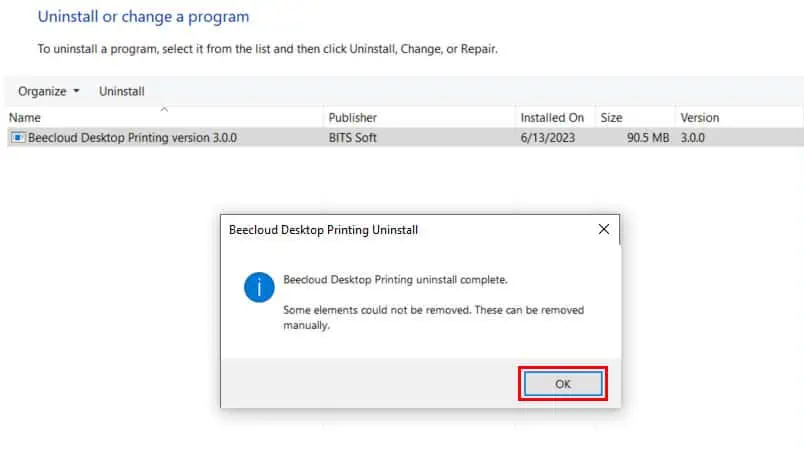Click the Uninstall or change a program heading
Image resolution: width=804 pixels, height=451 pixels.
tap(144, 16)
